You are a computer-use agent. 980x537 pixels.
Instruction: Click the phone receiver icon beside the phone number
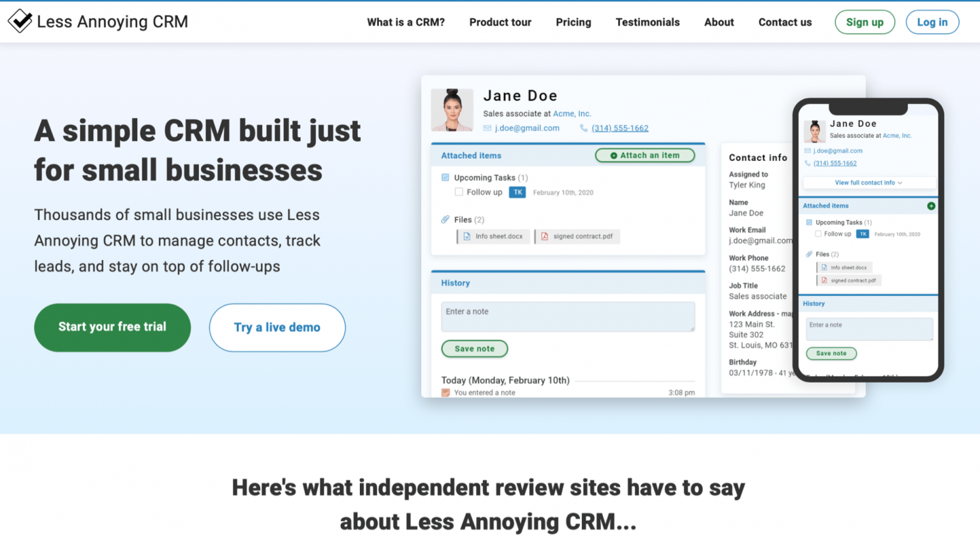tap(583, 128)
